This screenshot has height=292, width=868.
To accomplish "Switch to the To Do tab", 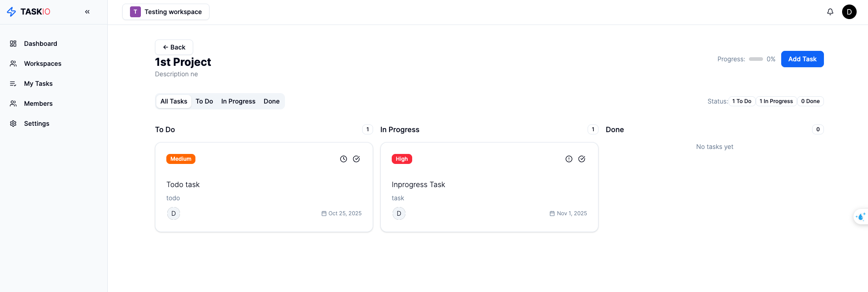I will (205, 101).
